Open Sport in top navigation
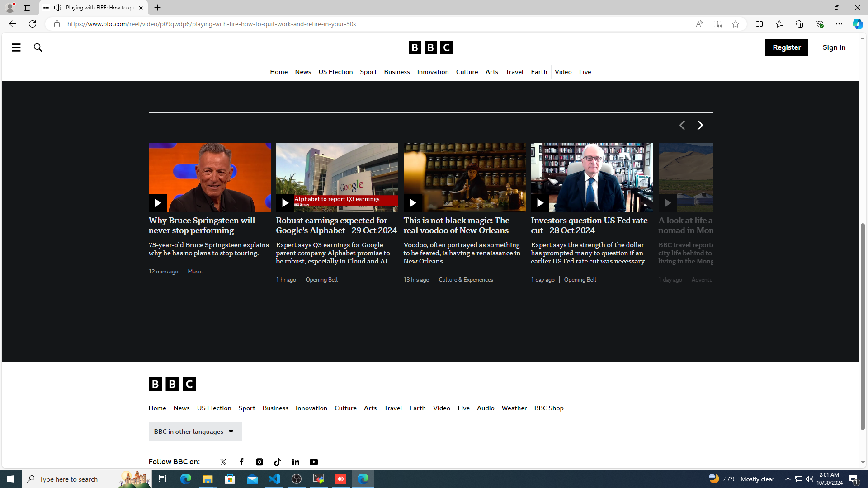This screenshot has height=488, width=868. (368, 72)
